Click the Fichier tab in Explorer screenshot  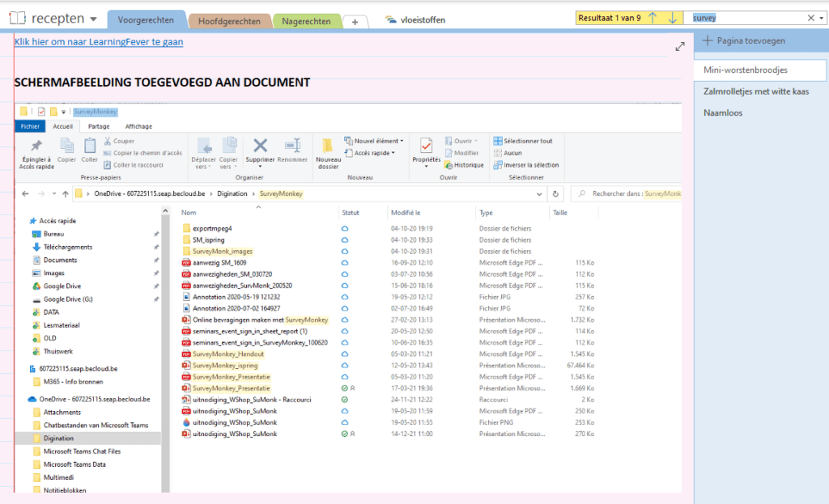[30, 126]
